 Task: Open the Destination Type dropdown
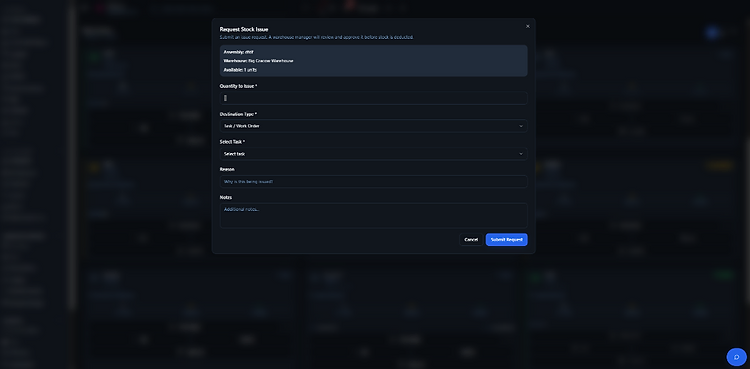[x=373, y=126]
